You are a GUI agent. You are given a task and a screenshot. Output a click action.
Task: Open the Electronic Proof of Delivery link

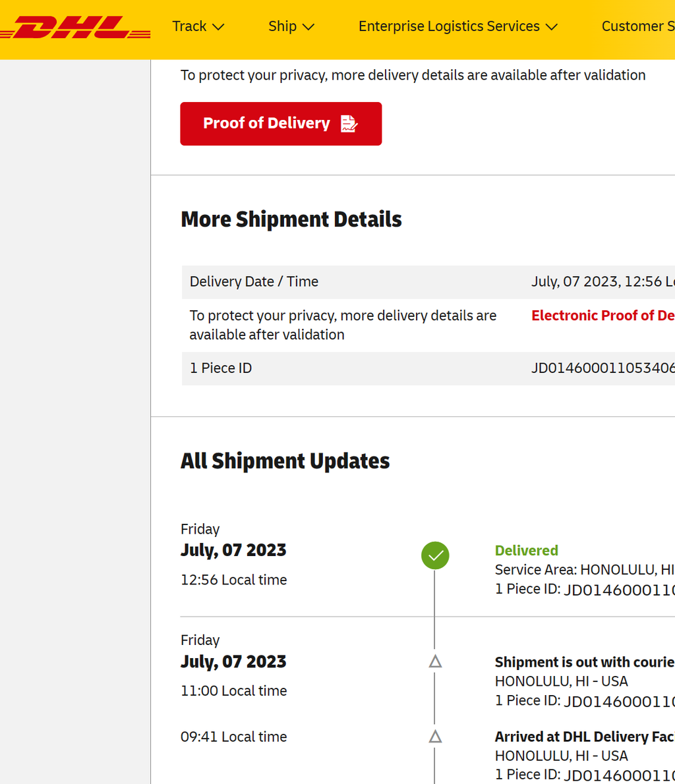point(603,316)
